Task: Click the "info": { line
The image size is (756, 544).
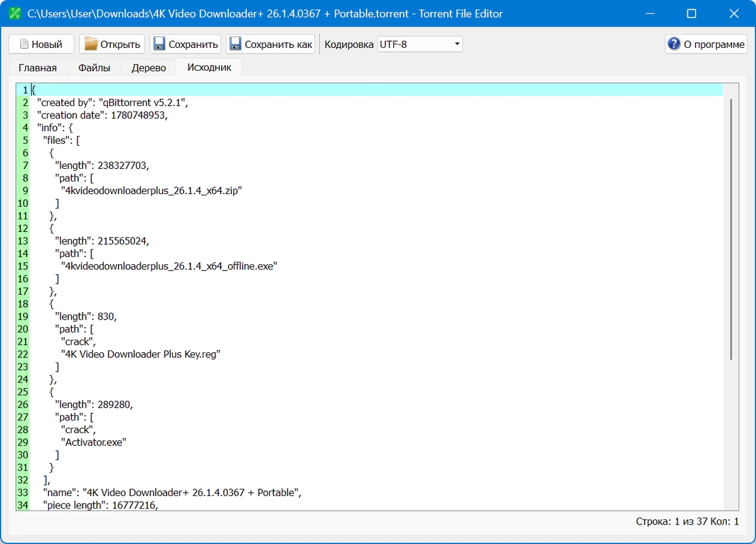Action: tap(55, 128)
